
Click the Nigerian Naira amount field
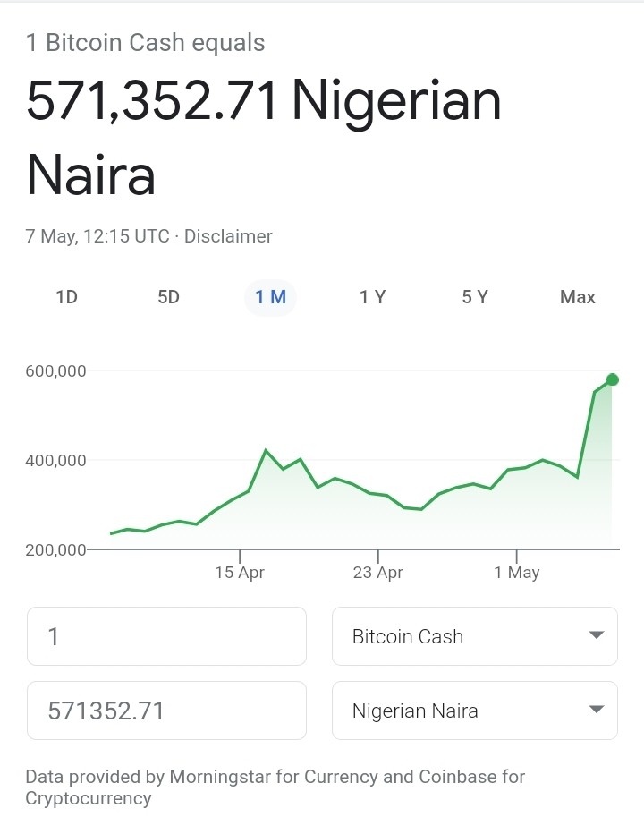click(166, 711)
